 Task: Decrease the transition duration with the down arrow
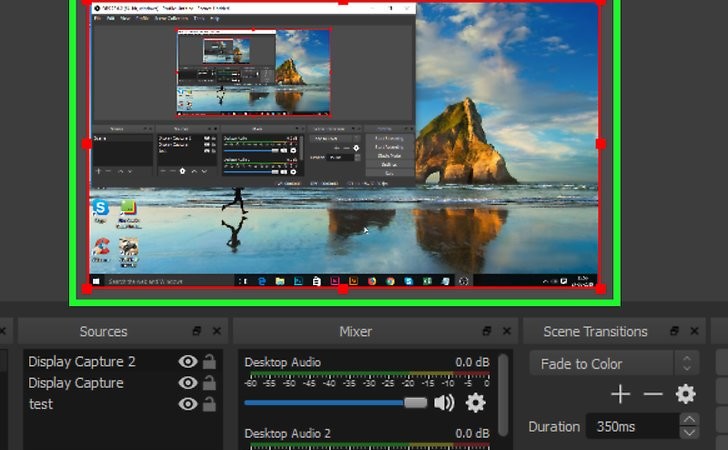point(689,433)
